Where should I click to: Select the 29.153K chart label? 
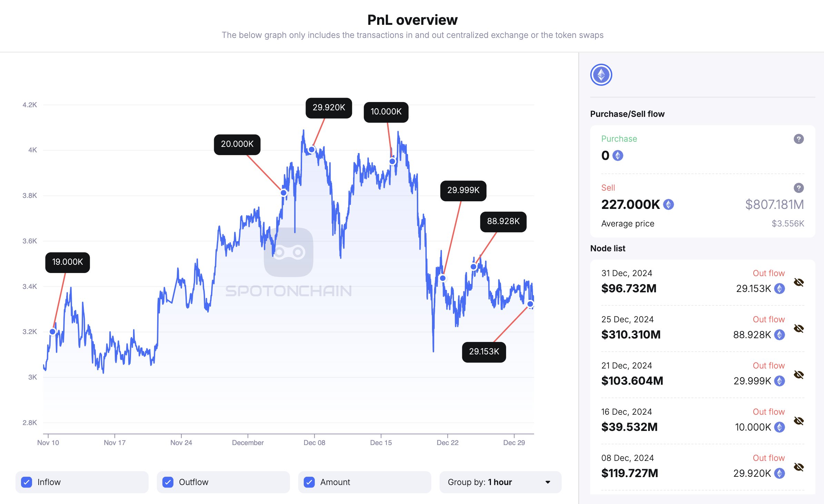pos(484,352)
